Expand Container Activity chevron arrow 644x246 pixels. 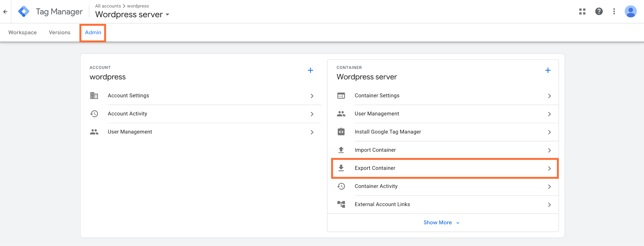(549, 187)
